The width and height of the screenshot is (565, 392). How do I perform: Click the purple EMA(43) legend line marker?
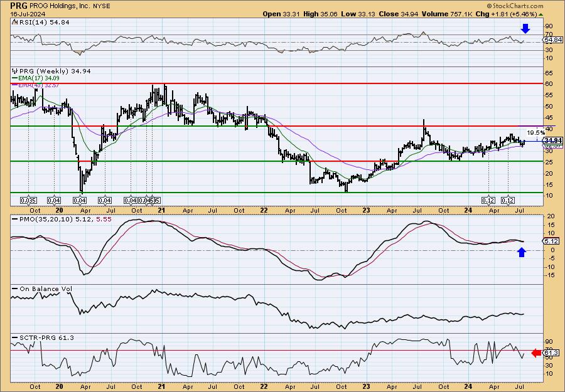tap(15, 85)
